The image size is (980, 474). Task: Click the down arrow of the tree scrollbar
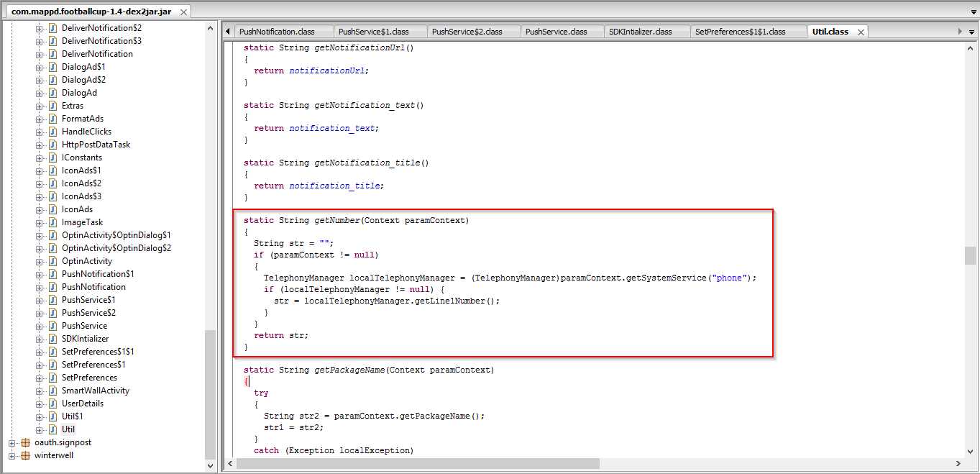(211, 465)
